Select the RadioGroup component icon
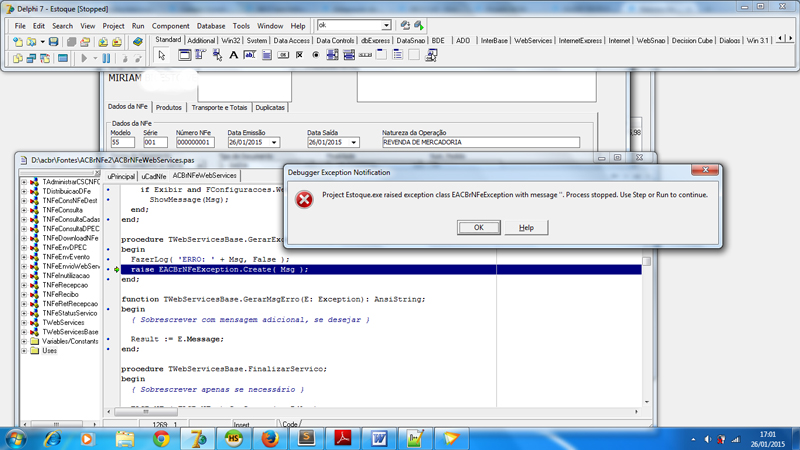800x450 pixels. [x=397, y=55]
